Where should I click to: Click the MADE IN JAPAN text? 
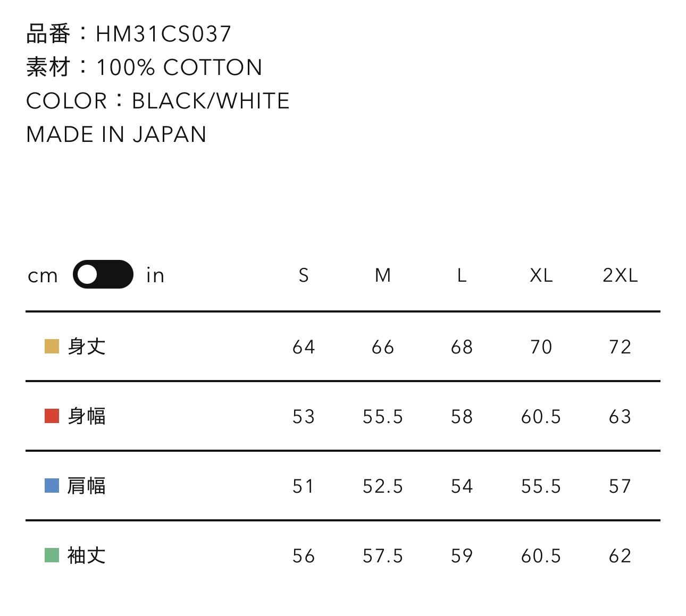point(116,134)
